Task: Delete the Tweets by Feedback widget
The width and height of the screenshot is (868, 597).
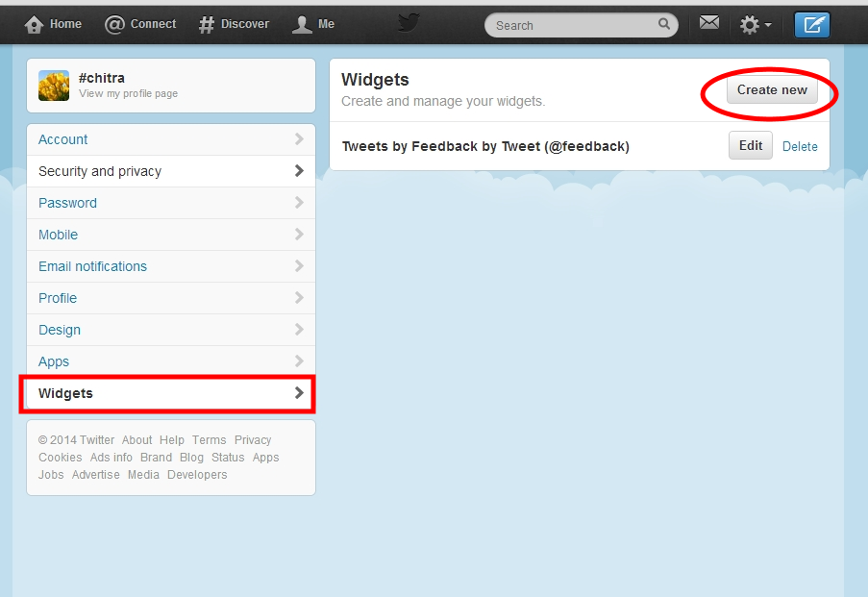Action: [800, 147]
